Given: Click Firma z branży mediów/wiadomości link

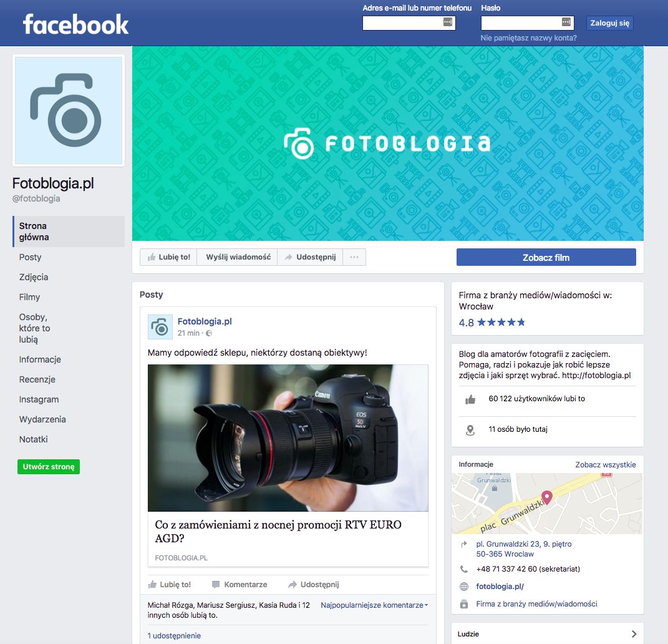Looking at the screenshot, I should [x=537, y=604].
